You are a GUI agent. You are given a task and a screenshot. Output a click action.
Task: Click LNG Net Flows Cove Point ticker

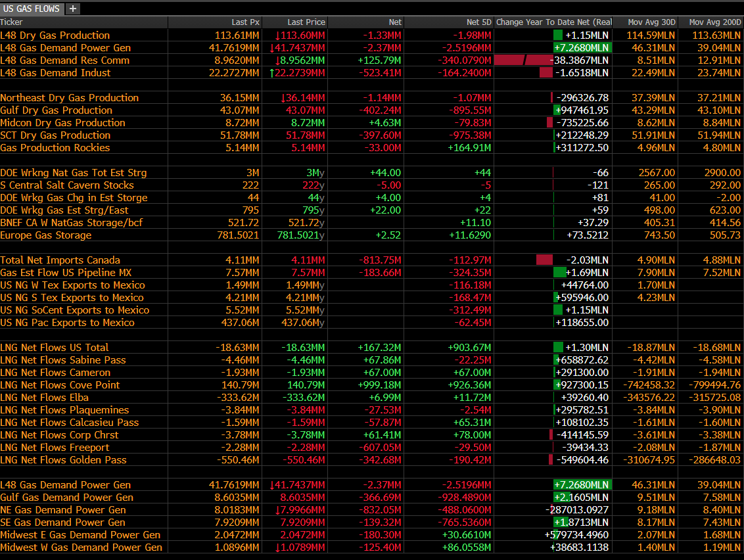tap(60, 385)
